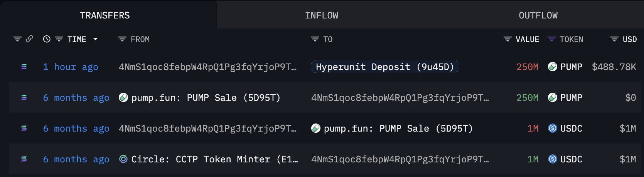Open the VALUE column filter
Image resolution: width=644 pixels, height=177 pixels.
point(507,39)
